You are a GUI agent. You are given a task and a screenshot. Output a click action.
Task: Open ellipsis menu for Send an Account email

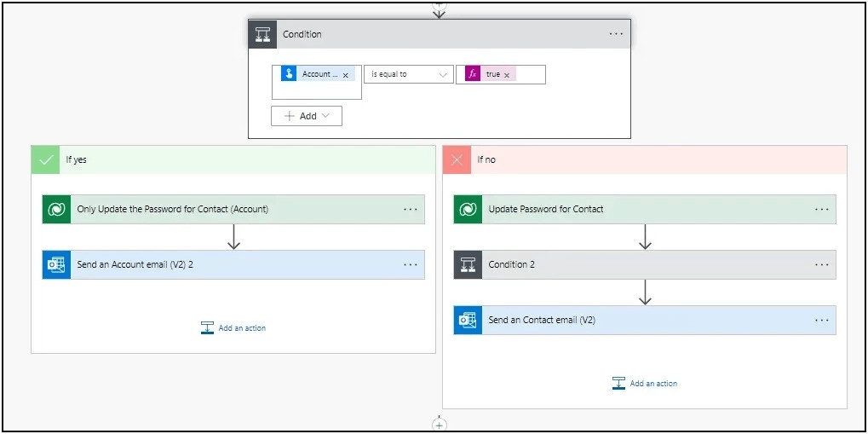tap(411, 265)
